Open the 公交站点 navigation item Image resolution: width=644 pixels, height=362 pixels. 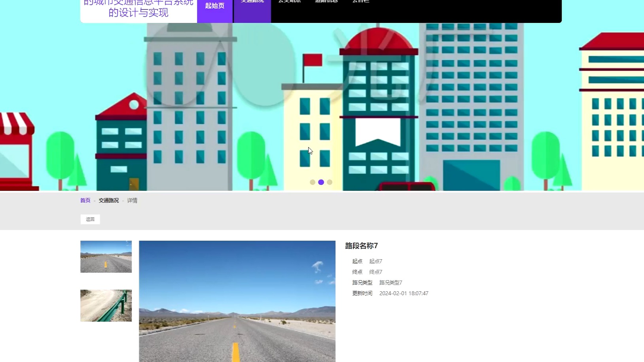pyautogui.click(x=290, y=2)
